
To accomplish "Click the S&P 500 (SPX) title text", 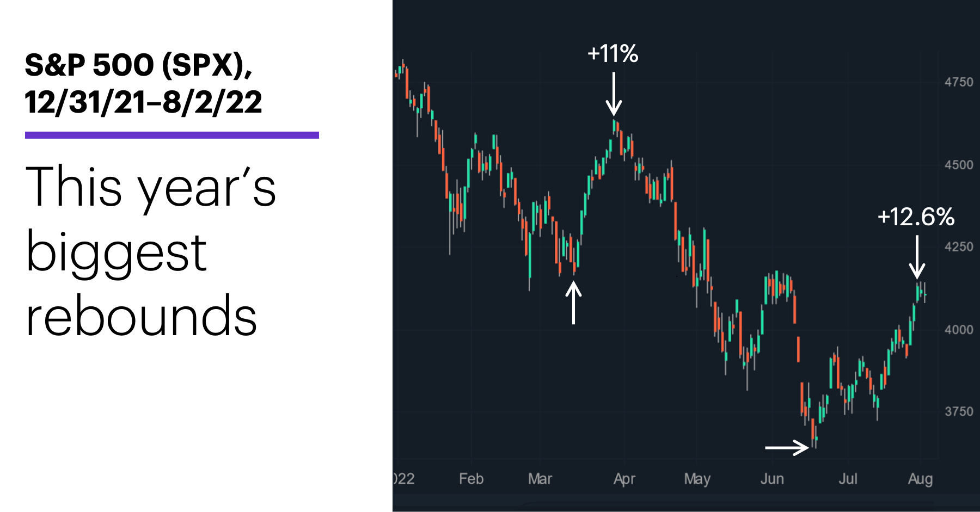I will (x=138, y=65).
